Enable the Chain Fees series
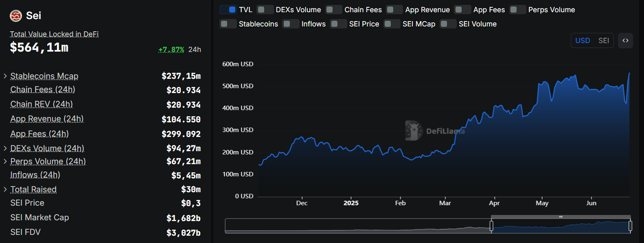The width and height of the screenshot is (644, 243). (x=333, y=10)
